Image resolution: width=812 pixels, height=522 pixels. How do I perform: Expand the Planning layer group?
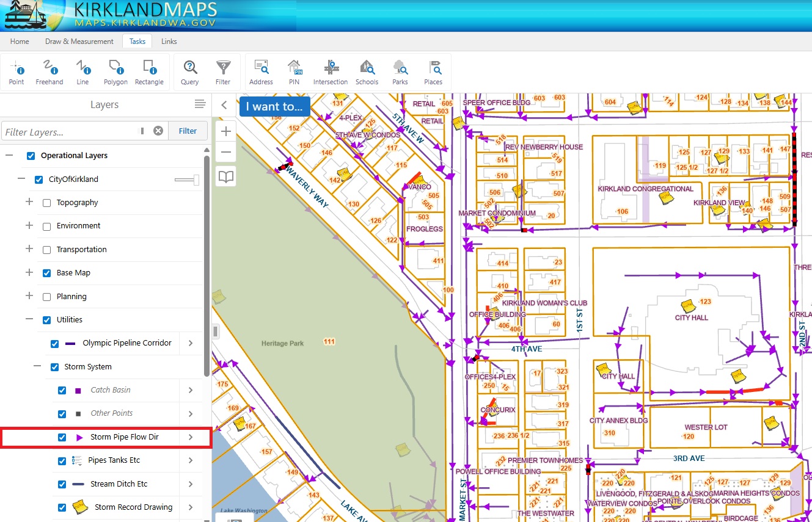pos(29,296)
